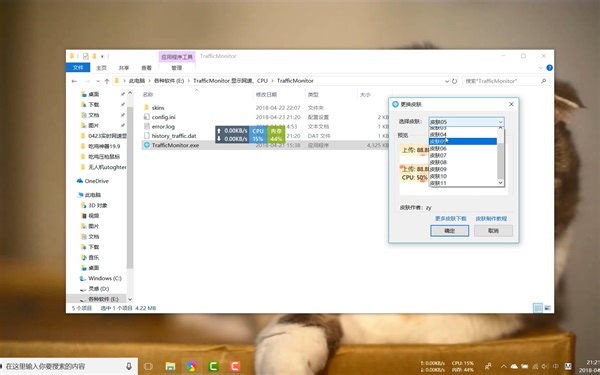Screen dimensions: 600x375
Task: Click Properties icon in quick access toolbar
Action: [x=85, y=56]
